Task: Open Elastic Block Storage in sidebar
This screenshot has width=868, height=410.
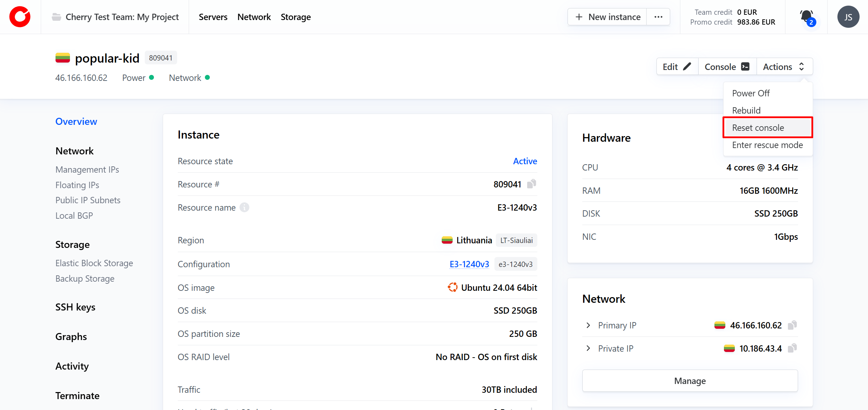Action: click(x=94, y=263)
